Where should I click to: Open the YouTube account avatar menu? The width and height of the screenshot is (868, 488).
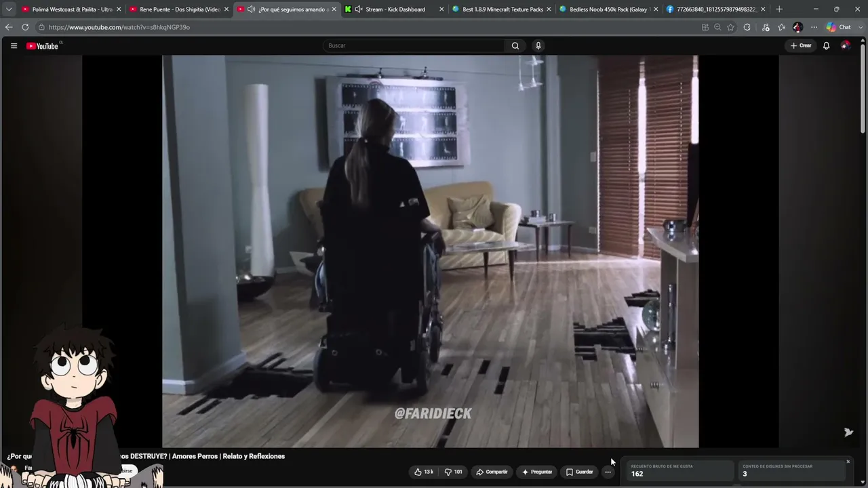(846, 45)
